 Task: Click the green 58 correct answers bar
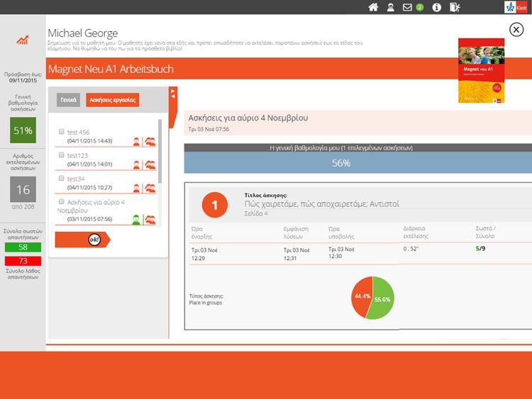pyautogui.click(x=23, y=247)
